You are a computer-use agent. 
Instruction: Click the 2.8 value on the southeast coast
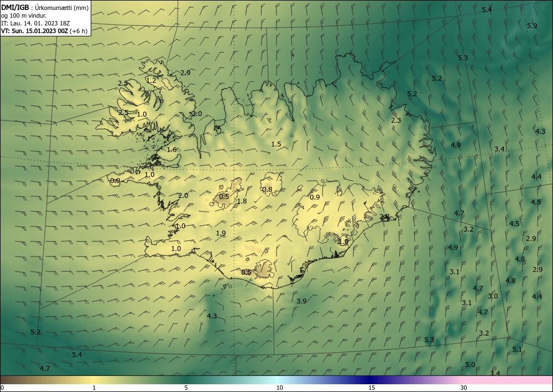[x=384, y=217]
